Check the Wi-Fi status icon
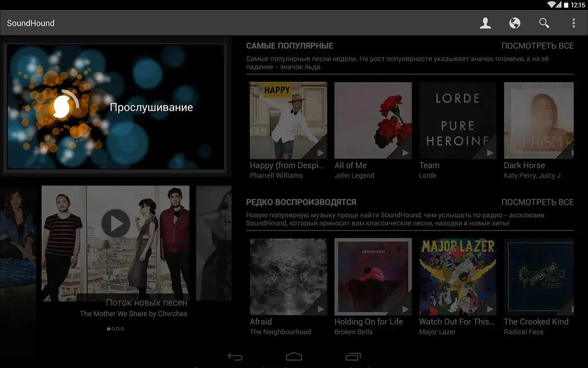This screenshot has height=368, width=588. [x=552, y=5]
